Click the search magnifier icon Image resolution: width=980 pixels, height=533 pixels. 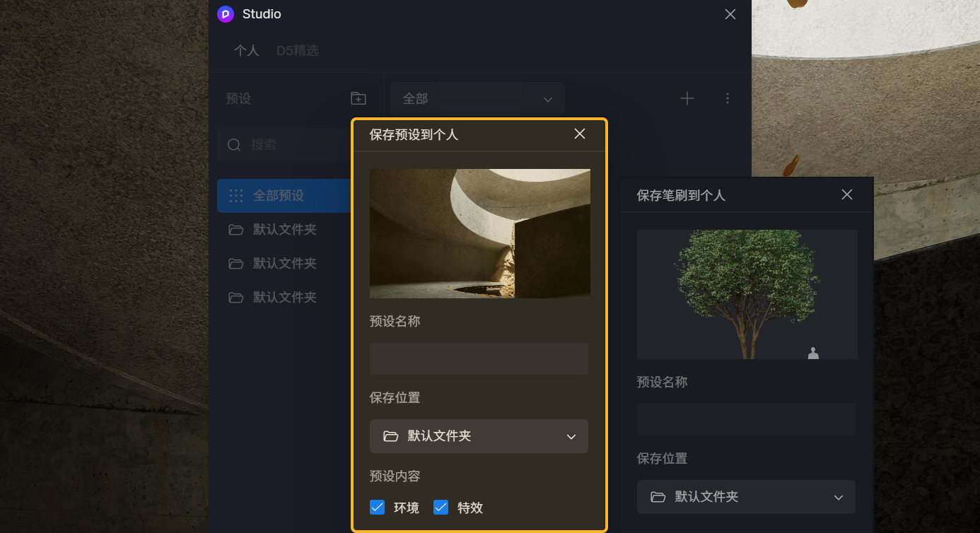234,144
